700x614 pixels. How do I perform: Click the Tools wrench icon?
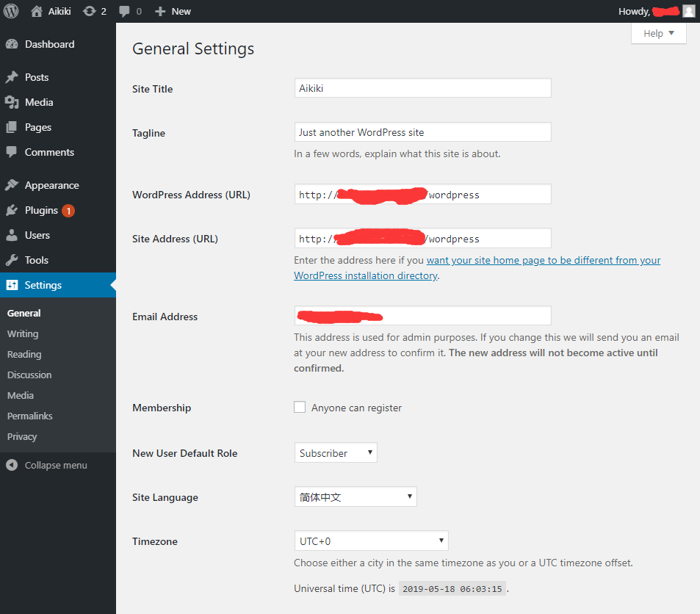click(12, 260)
